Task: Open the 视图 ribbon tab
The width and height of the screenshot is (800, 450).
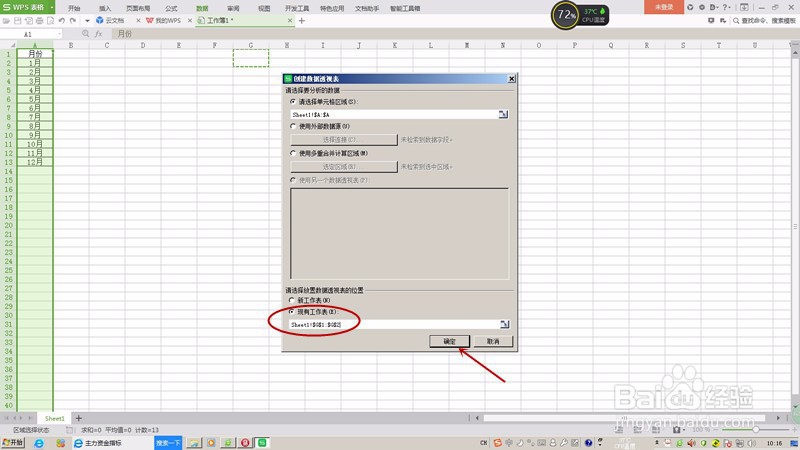Action: tap(264, 8)
